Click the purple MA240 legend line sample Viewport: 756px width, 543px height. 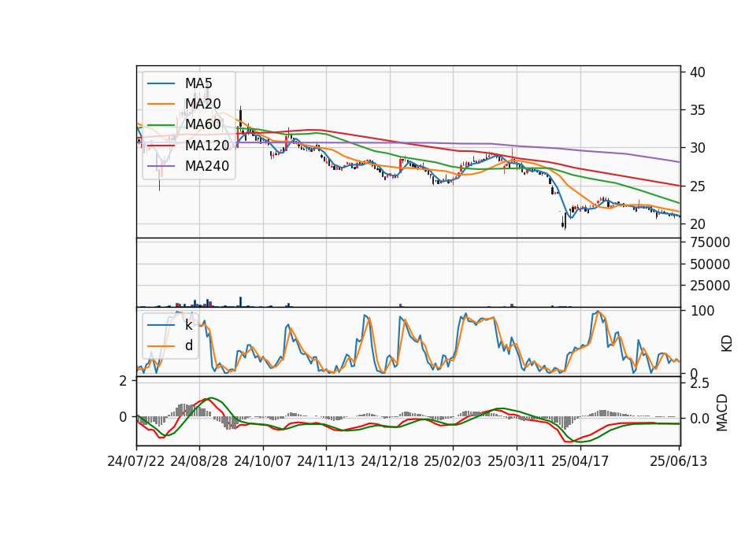point(161,166)
